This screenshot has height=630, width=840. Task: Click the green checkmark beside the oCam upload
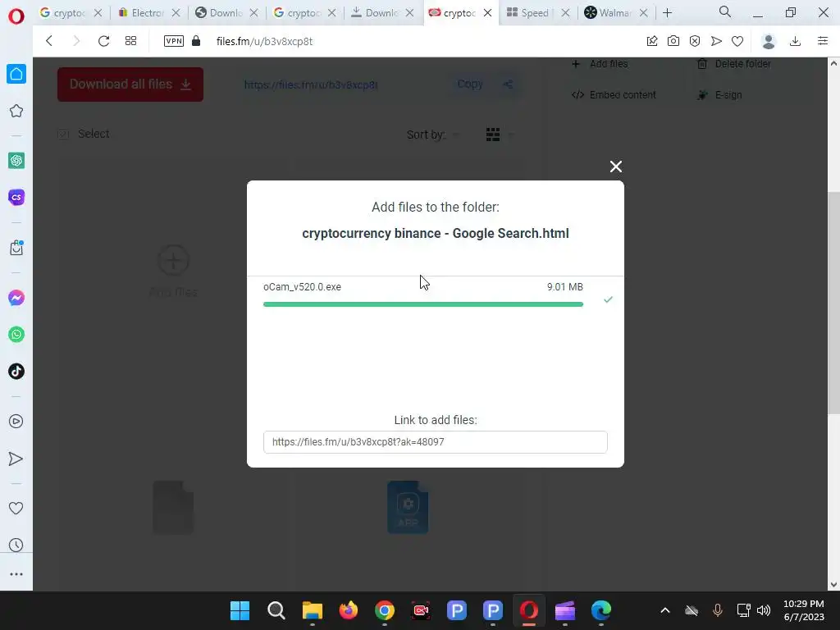[x=608, y=299]
